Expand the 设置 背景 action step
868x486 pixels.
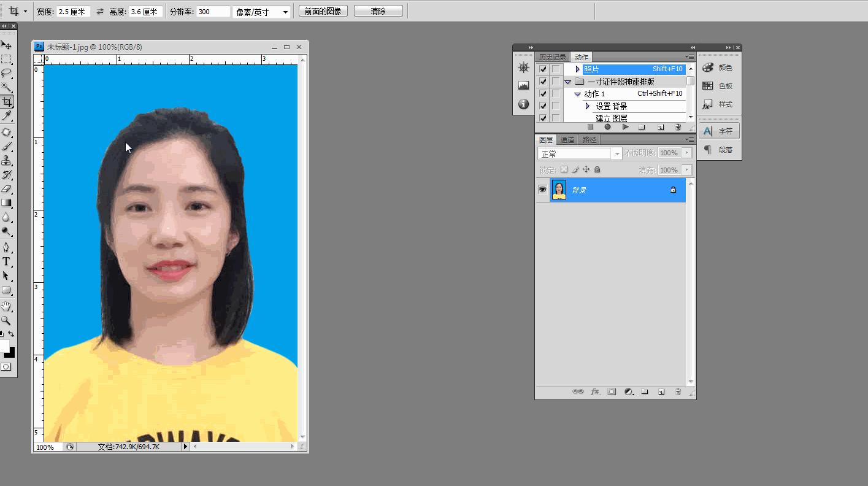coord(587,106)
